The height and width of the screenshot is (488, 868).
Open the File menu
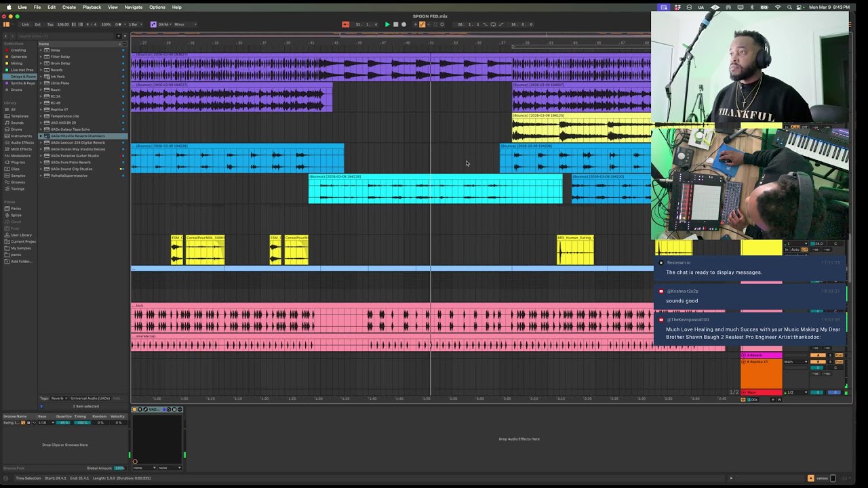click(x=37, y=7)
